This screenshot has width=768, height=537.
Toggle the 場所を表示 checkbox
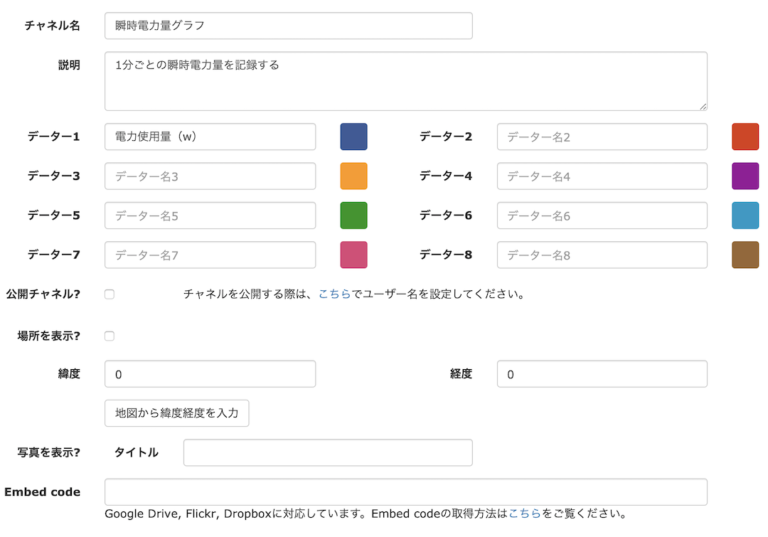109,336
